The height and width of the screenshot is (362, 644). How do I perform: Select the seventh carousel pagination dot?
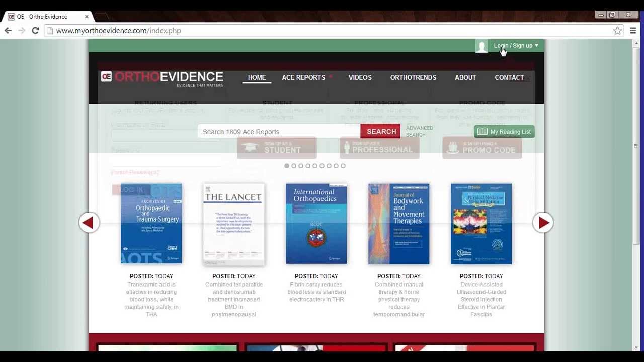point(329,166)
